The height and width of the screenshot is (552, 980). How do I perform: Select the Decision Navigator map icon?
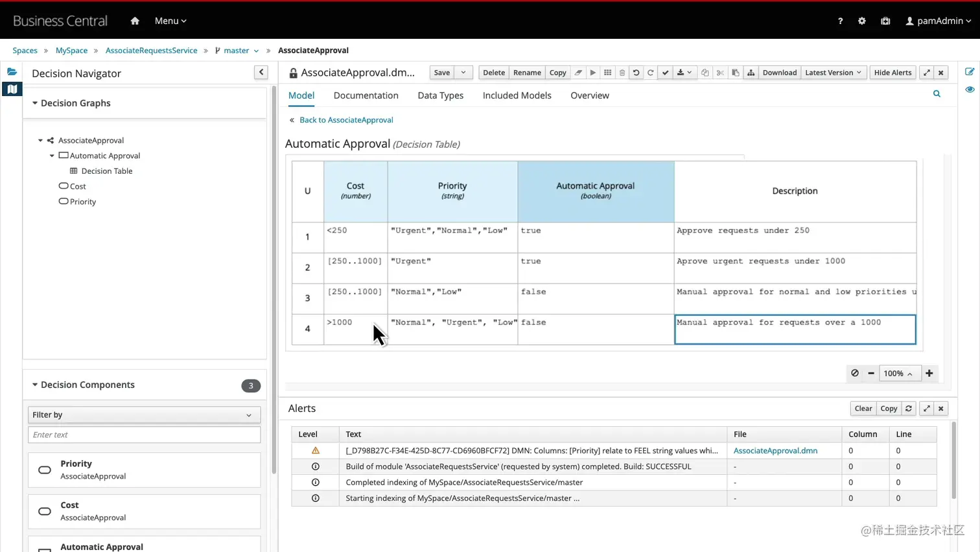tap(12, 89)
